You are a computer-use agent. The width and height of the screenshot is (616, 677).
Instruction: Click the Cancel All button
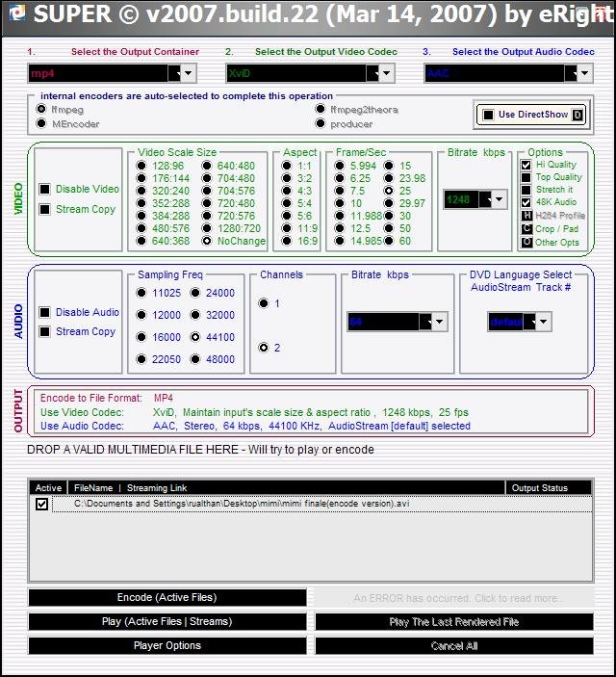454,646
